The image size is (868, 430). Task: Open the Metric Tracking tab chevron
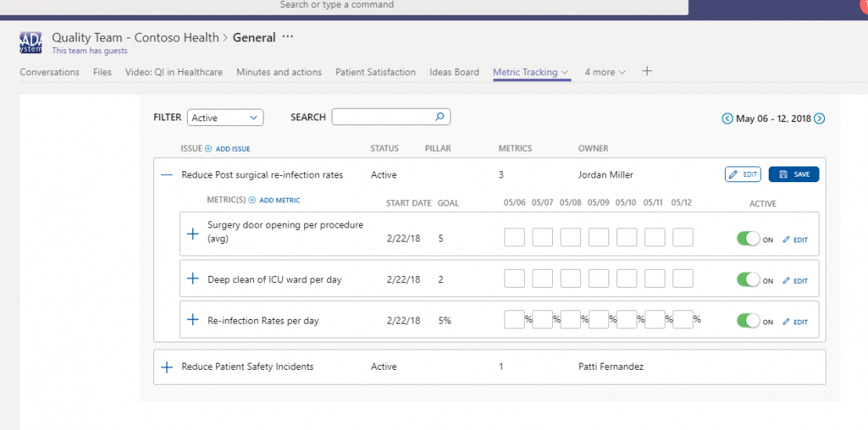565,72
